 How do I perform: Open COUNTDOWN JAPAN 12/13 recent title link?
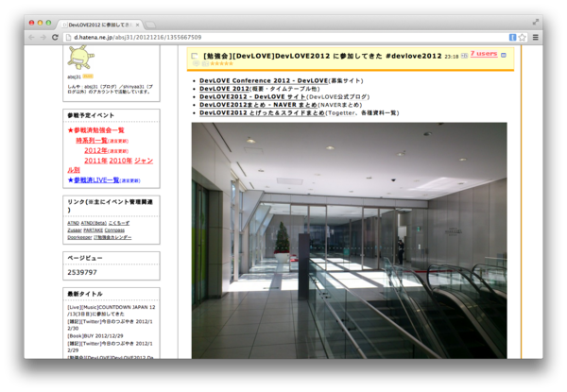(111, 311)
